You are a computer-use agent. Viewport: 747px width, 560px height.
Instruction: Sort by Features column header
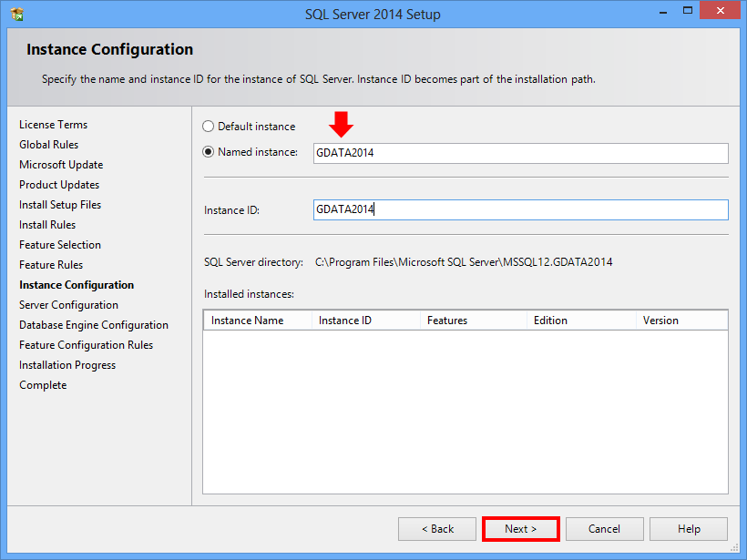pos(474,321)
